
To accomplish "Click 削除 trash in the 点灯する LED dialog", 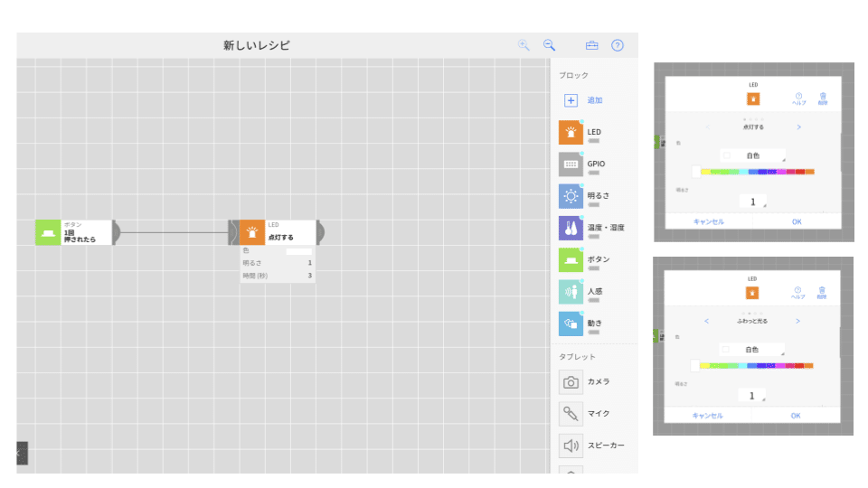I will 823,99.
